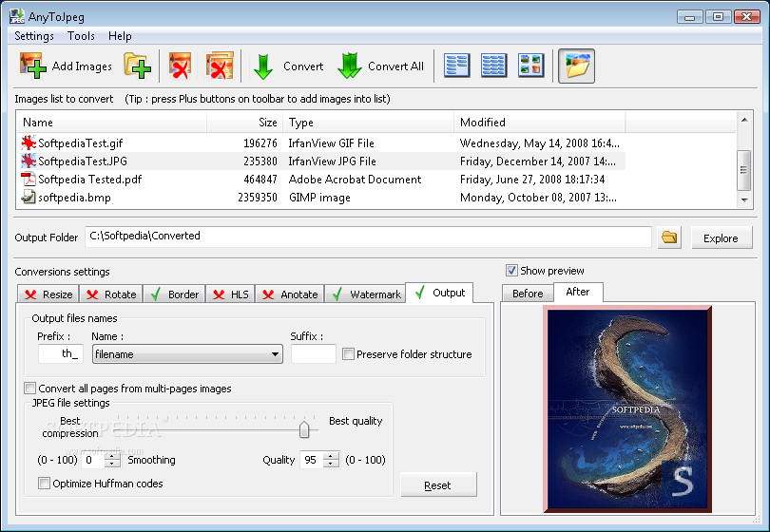Show the After preview tab
Image resolution: width=770 pixels, height=532 pixels.
578,292
